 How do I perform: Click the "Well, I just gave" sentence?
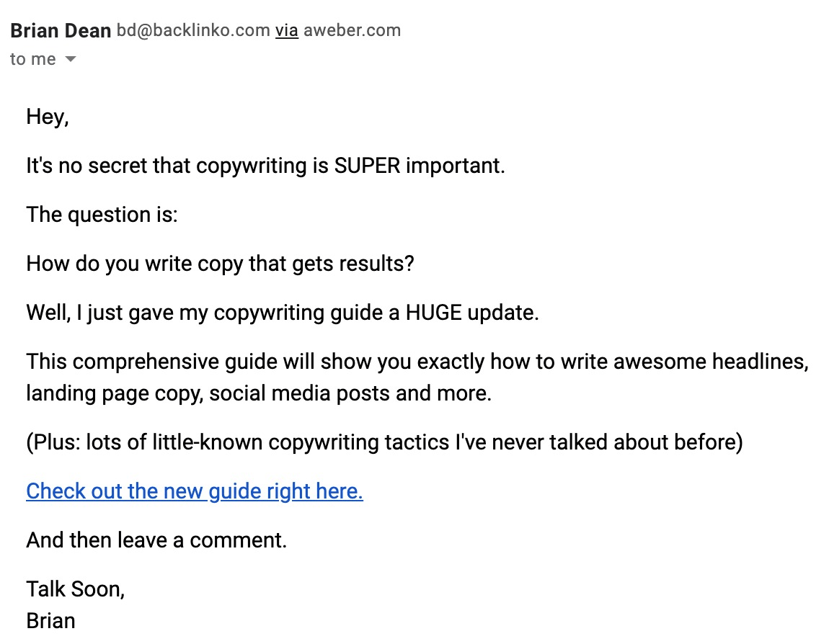pyautogui.click(x=283, y=313)
